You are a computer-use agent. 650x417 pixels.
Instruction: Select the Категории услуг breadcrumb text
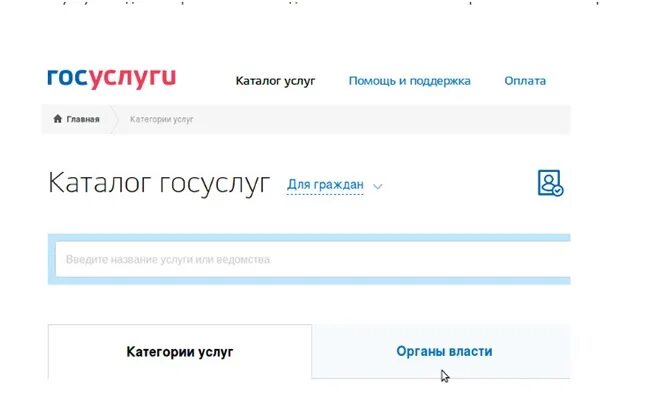(x=161, y=119)
